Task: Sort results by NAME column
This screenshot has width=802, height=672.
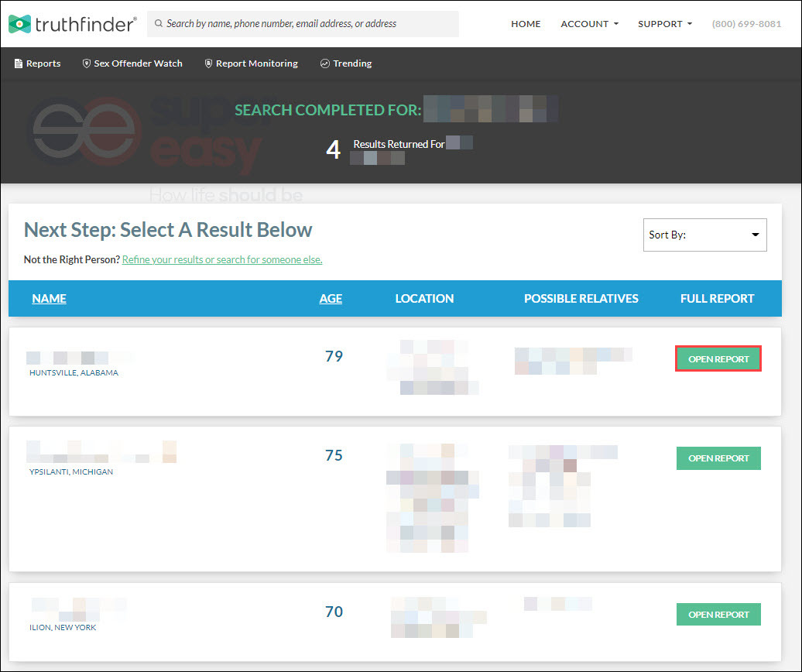Action: [49, 299]
